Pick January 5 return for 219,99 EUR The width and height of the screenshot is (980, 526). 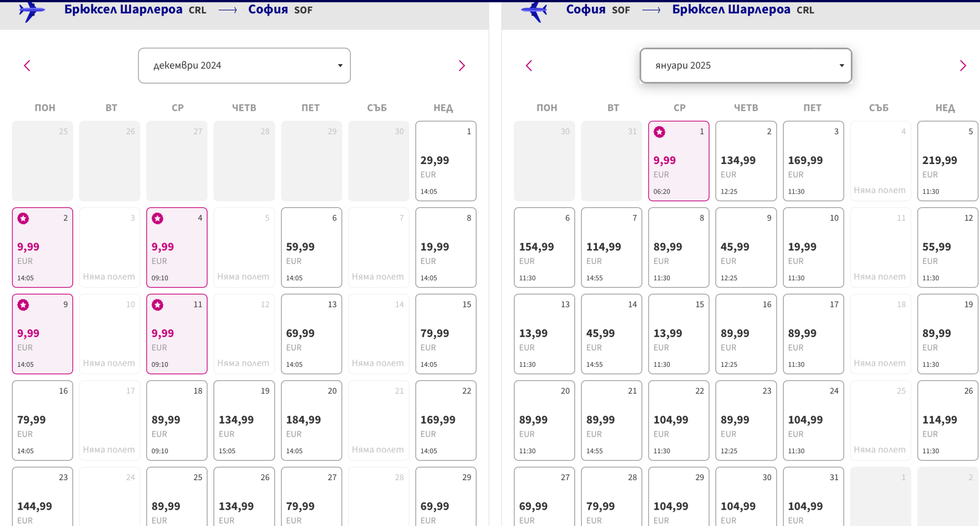pos(947,161)
